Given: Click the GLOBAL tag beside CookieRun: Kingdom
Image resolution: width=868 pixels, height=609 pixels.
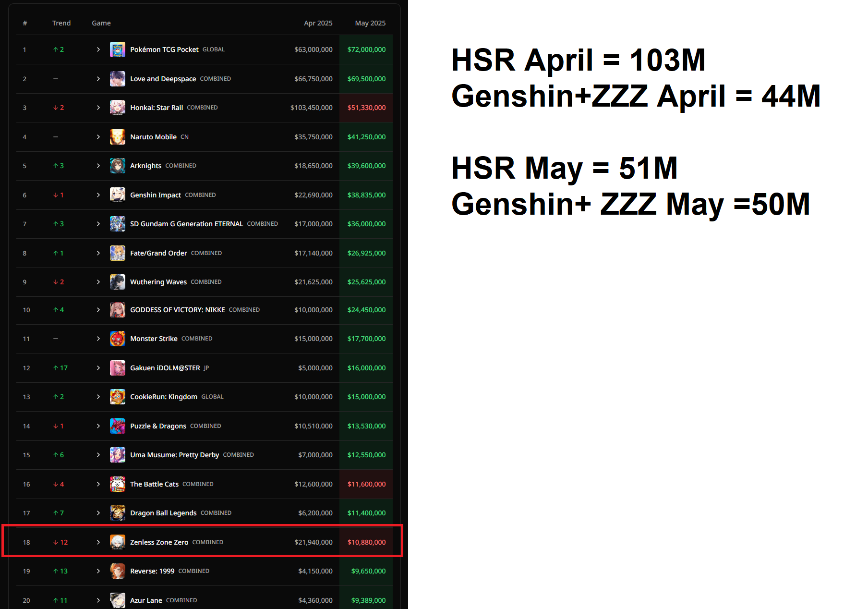Looking at the screenshot, I should (x=213, y=397).
